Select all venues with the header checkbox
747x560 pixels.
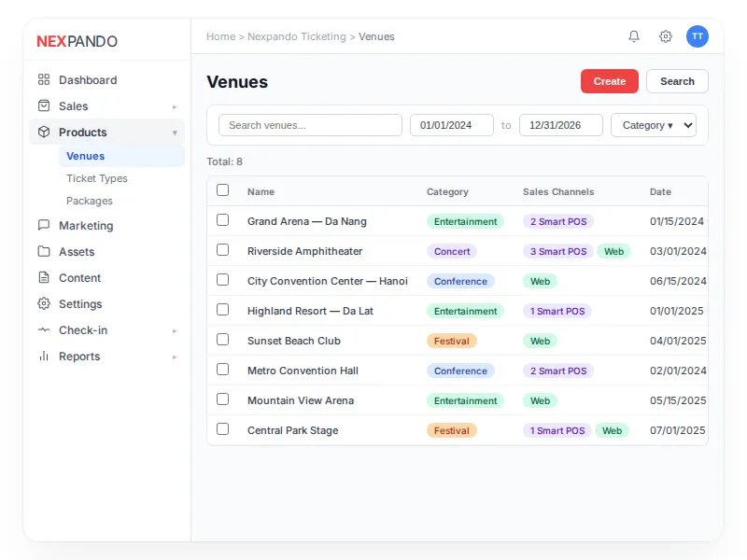click(222, 190)
